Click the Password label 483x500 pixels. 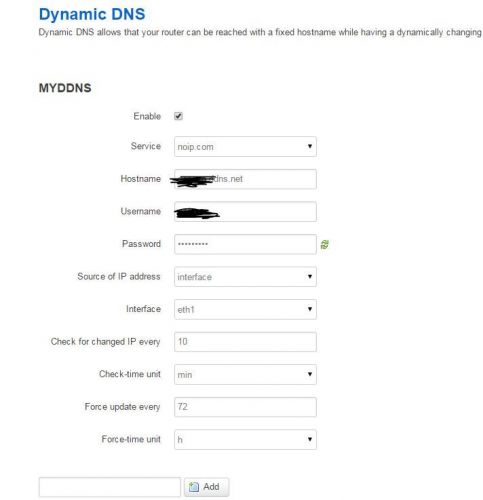point(141,244)
